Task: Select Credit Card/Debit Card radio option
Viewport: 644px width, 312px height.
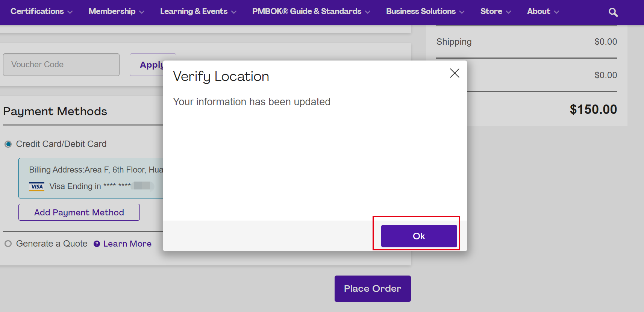Action: (x=8, y=144)
